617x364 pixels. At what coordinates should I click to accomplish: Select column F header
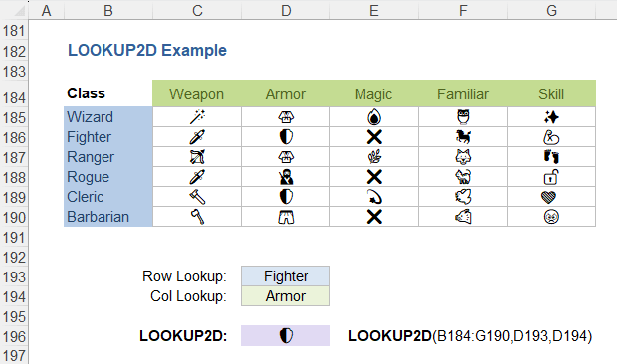(463, 10)
